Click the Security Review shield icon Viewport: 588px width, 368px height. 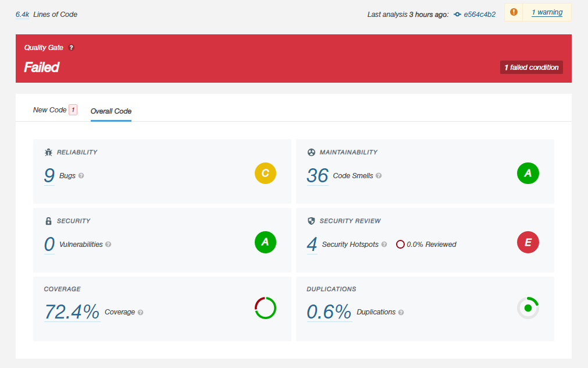pyautogui.click(x=312, y=221)
